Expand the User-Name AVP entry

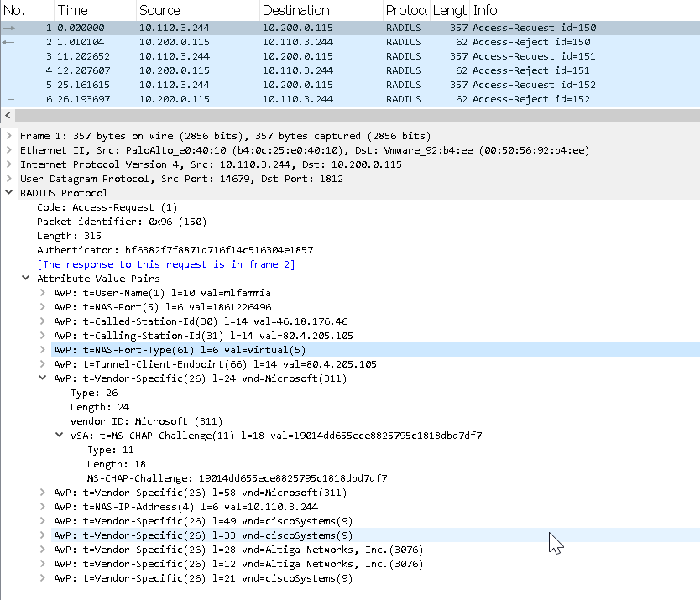tap(42, 293)
